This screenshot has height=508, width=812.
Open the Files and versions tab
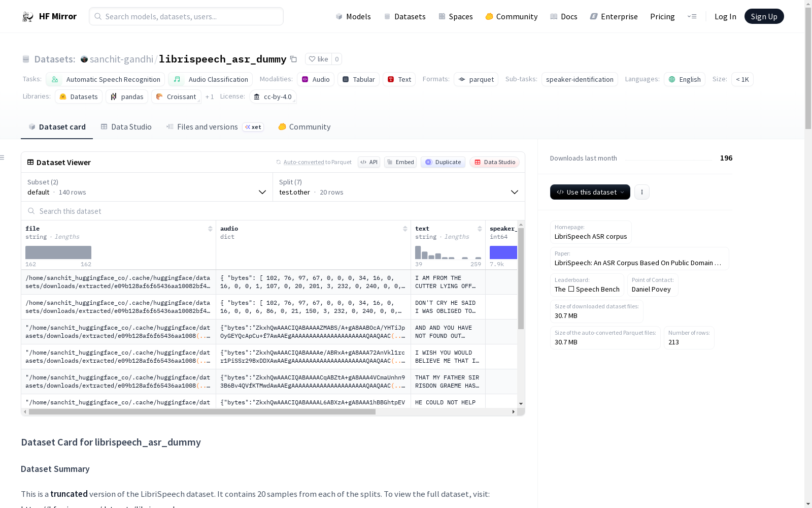pyautogui.click(x=215, y=127)
